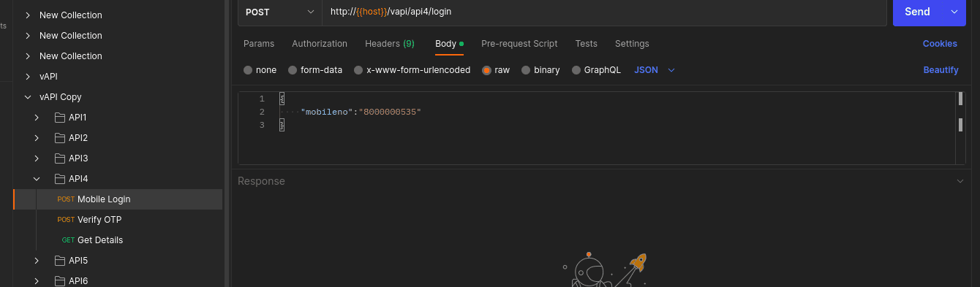Expand the API3 folder chevron
The image size is (980, 287).
point(37,158)
